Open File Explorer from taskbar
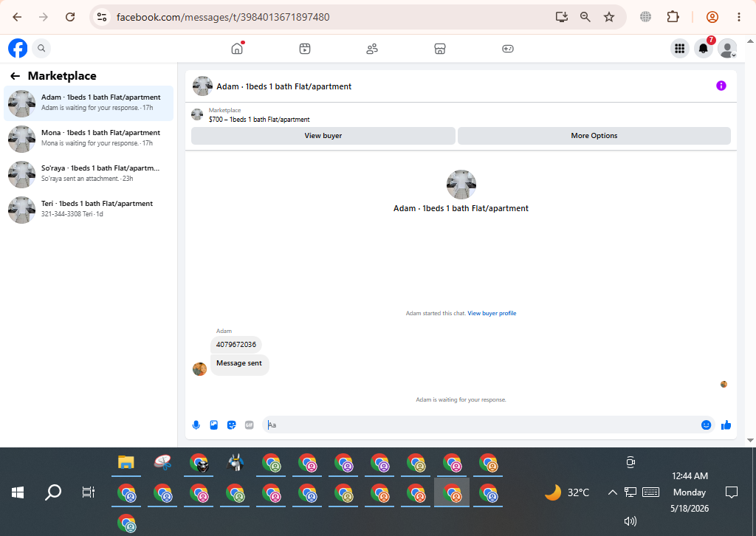 126,463
